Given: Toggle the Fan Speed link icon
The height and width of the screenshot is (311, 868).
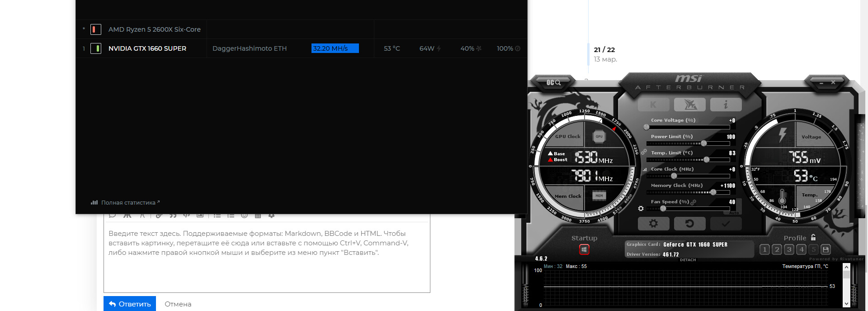Looking at the screenshot, I should pyautogui.click(x=693, y=202).
